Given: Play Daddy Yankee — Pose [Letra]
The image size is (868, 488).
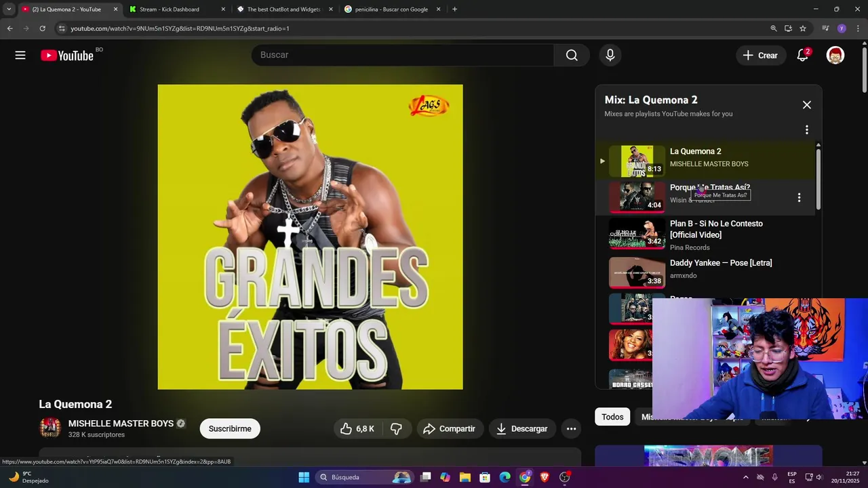Looking at the screenshot, I should point(705,271).
